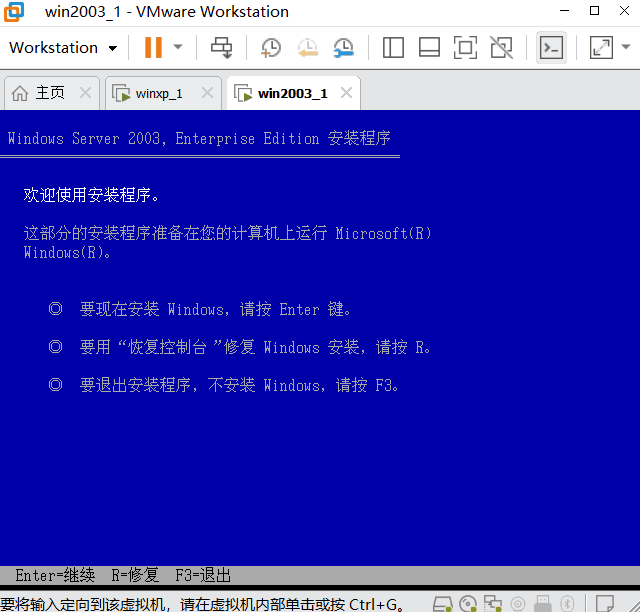Send Ctrl+Alt+Del to virtual machine

[x=222, y=47]
